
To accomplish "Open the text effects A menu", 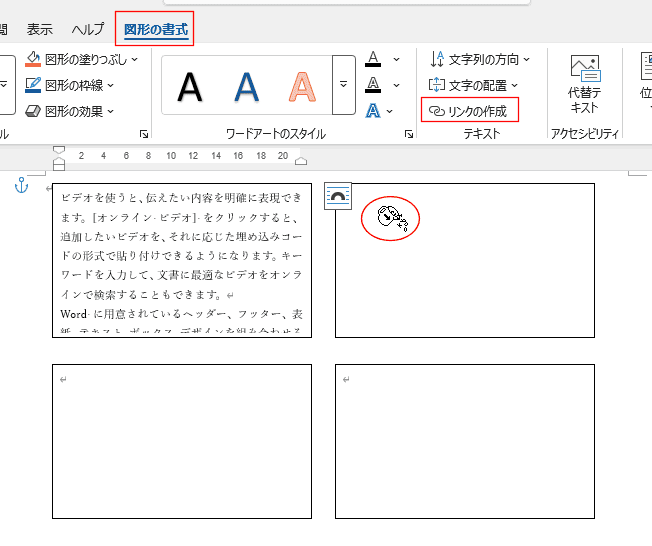I will click(x=373, y=111).
